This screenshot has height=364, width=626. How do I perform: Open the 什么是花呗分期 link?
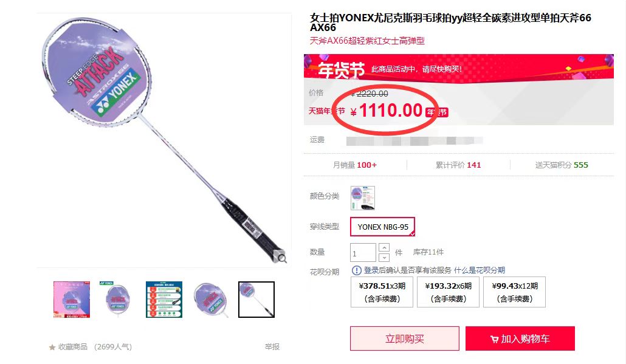coord(480,270)
